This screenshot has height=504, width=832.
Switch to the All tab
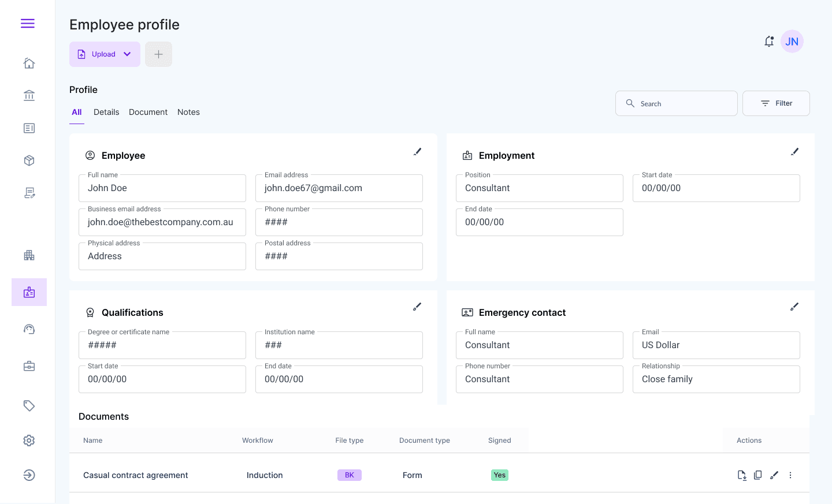coord(77,112)
